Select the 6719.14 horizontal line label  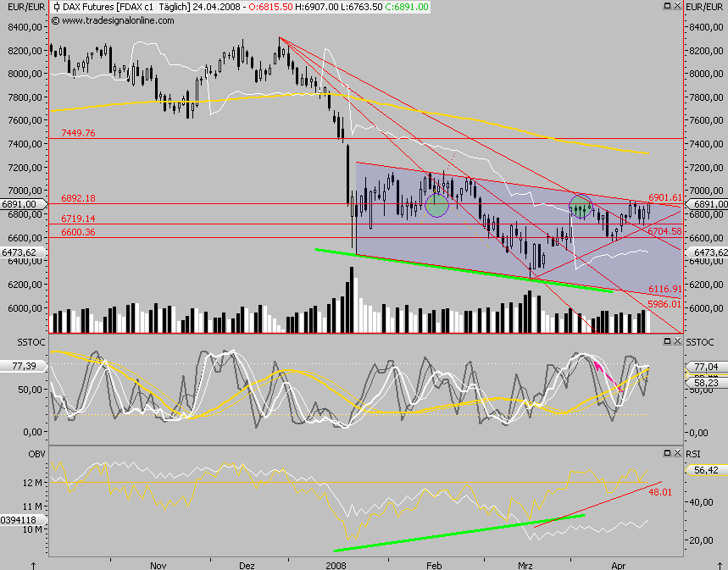(x=78, y=219)
